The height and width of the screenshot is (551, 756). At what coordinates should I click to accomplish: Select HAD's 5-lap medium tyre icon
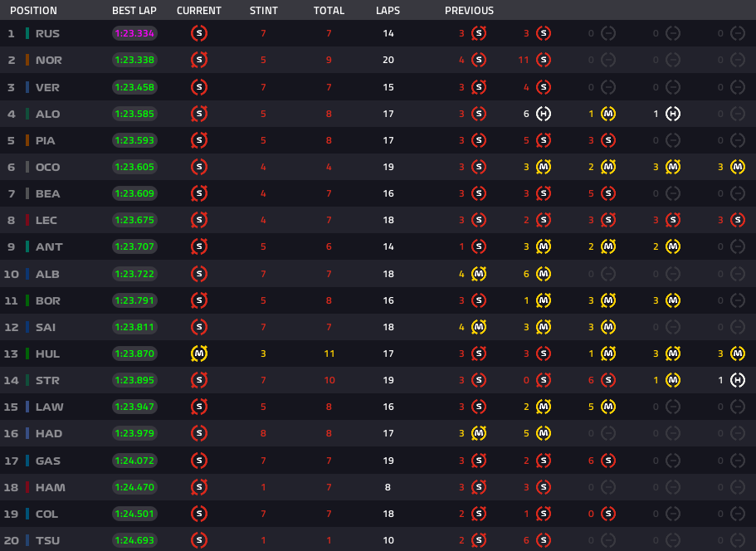tap(544, 434)
